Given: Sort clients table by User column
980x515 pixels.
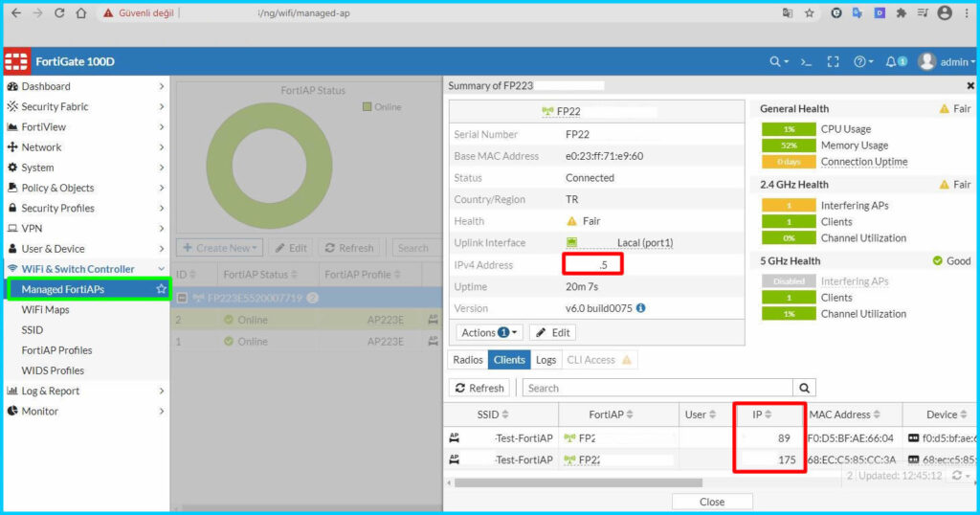Looking at the screenshot, I should (x=700, y=414).
